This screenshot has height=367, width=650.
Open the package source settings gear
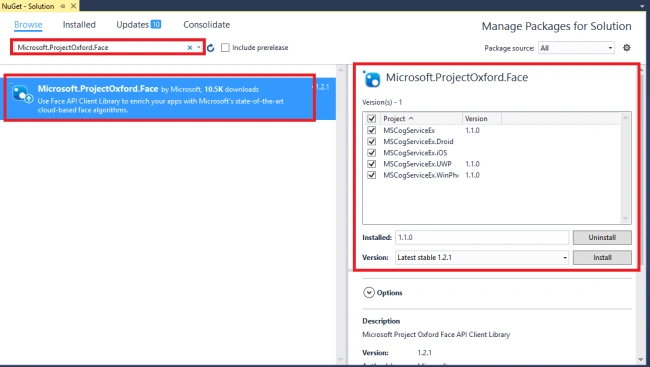click(626, 48)
